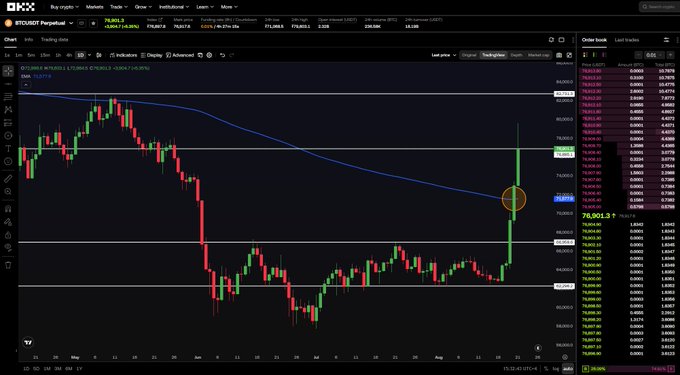The height and width of the screenshot is (375, 680).
Task: Select the shapes circle drawing tool
Action: (x=8, y=135)
